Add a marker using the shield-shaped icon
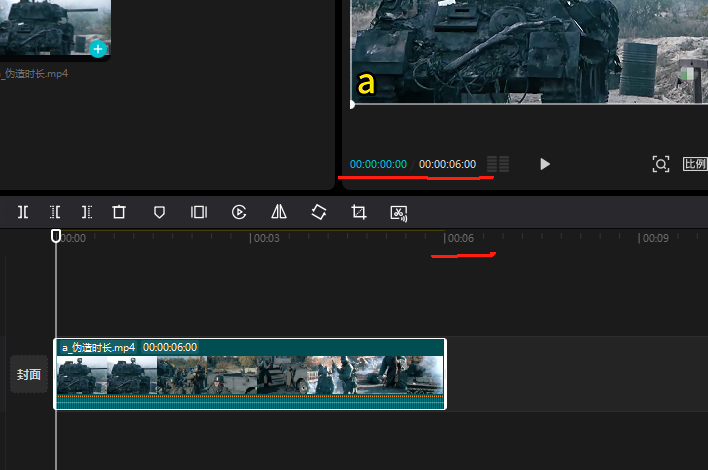 (159, 212)
